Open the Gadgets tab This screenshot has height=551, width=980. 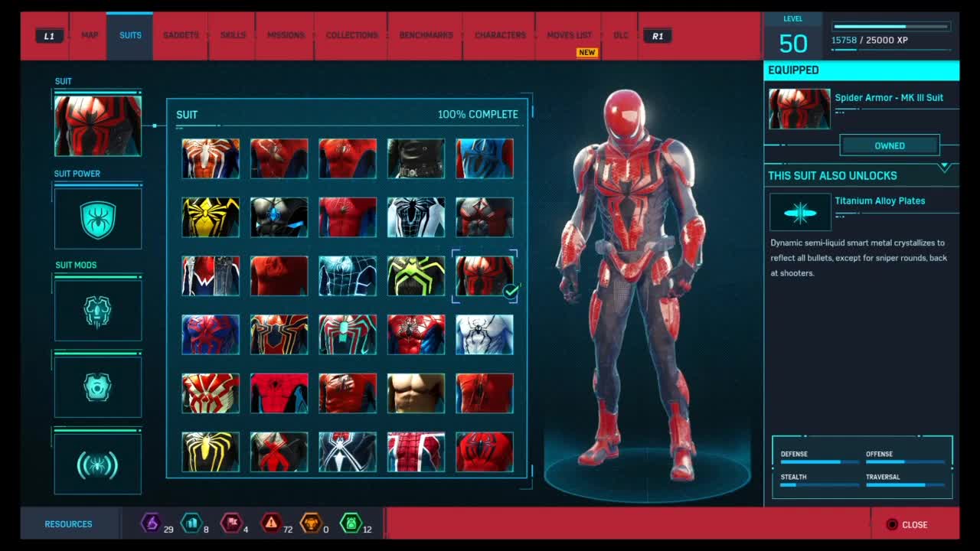[x=181, y=35]
